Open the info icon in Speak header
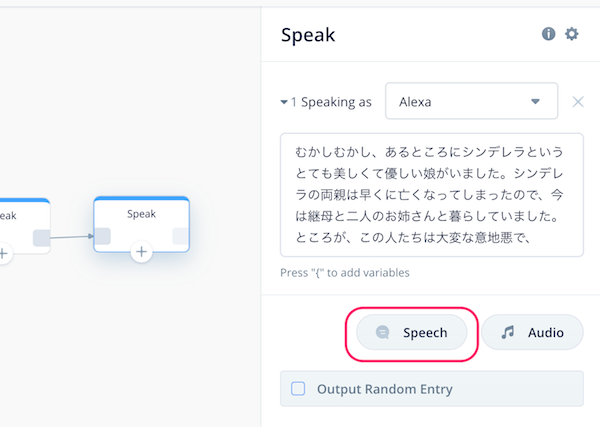 [548, 34]
